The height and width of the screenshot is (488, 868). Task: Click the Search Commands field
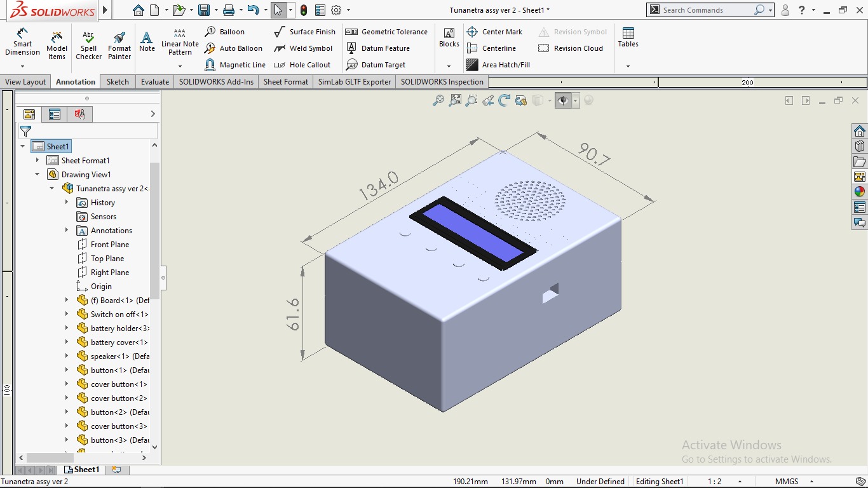[x=707, y=10]
